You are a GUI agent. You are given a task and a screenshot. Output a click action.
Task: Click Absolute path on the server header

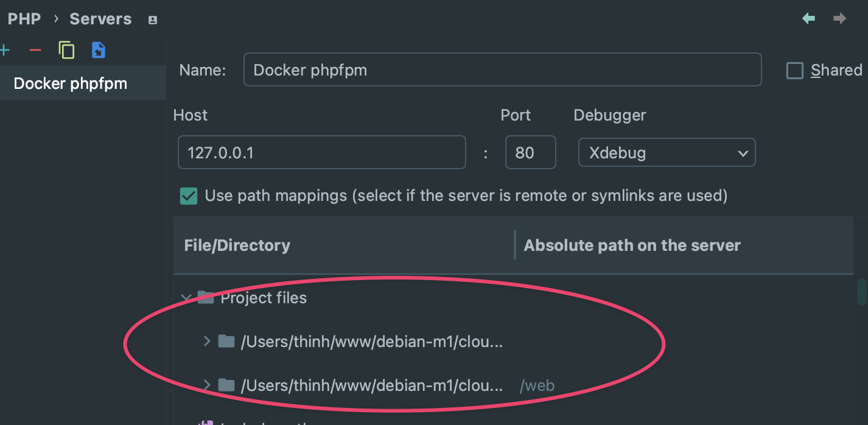point(632,245)
